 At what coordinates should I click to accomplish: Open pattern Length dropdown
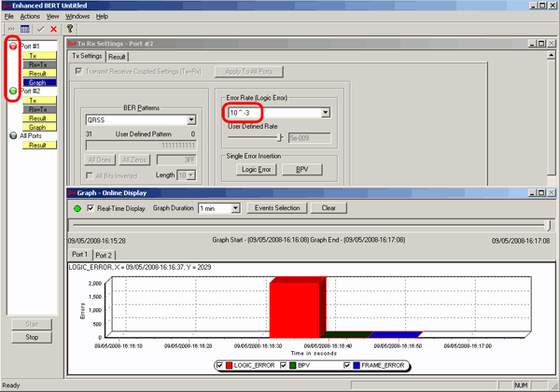point(191,175)
